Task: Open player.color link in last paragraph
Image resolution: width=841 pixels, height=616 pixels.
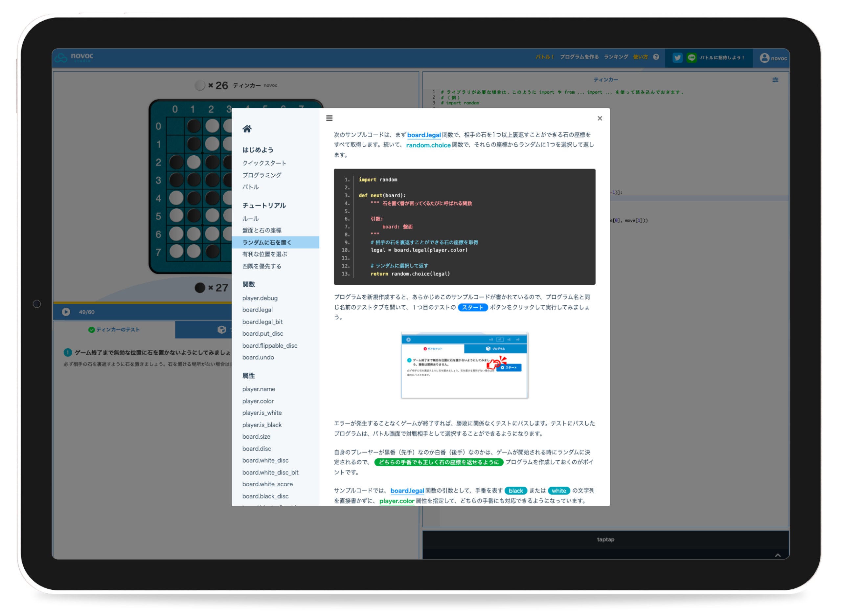Action: click(397, 501)
